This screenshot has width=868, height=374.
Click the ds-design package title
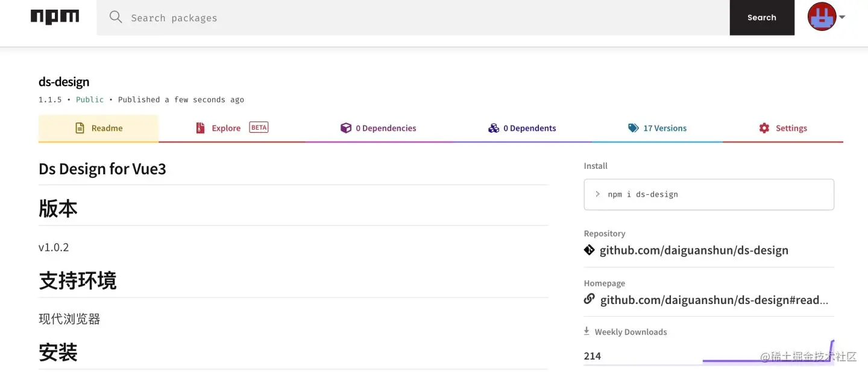pos(64,81)
